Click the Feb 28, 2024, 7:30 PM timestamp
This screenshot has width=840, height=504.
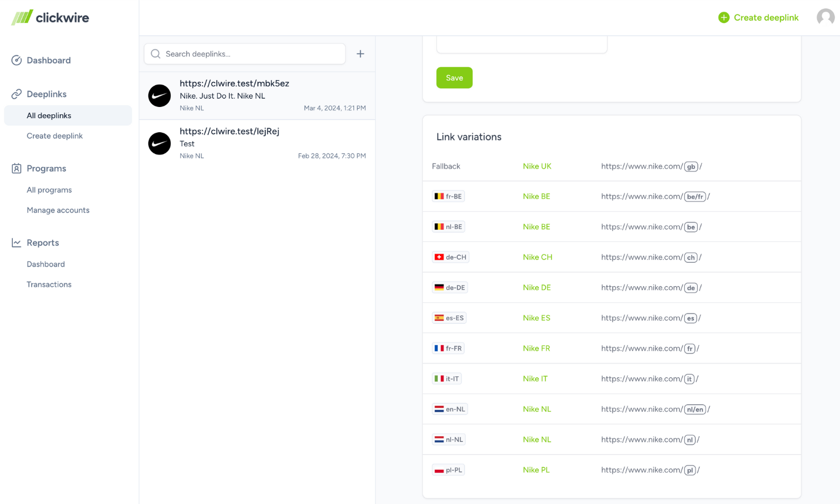point(332,156)
